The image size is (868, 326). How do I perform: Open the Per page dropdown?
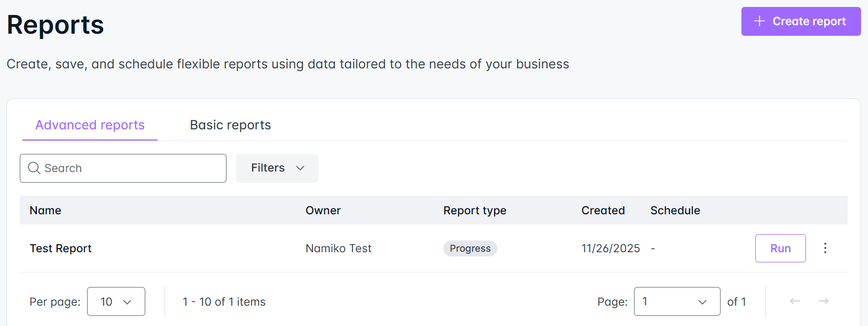[116, 302]
